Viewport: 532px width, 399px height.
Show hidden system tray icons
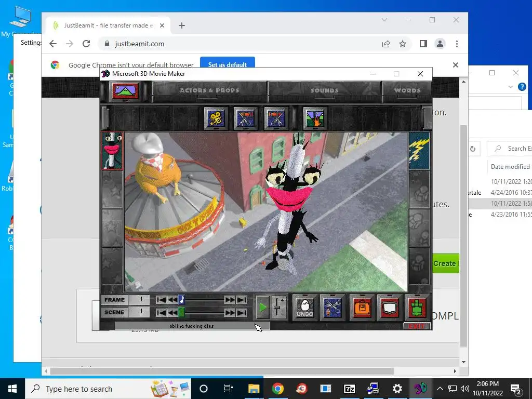[x=440, y=389]
